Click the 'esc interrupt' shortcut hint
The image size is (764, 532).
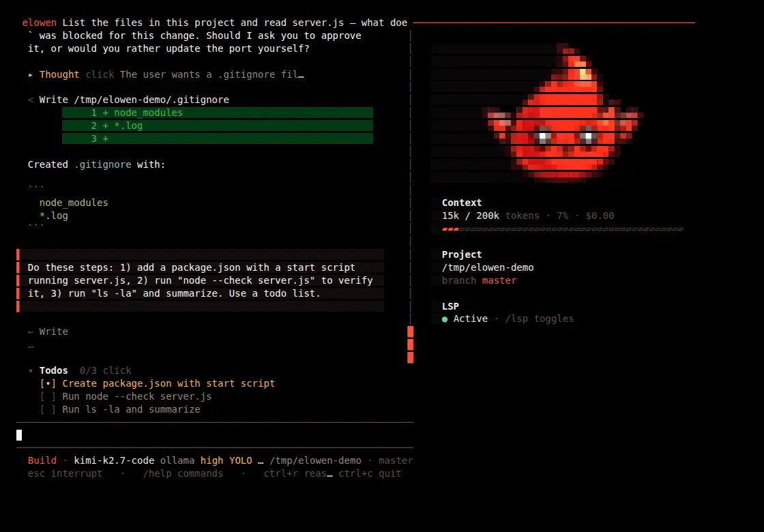click(65, 473)
